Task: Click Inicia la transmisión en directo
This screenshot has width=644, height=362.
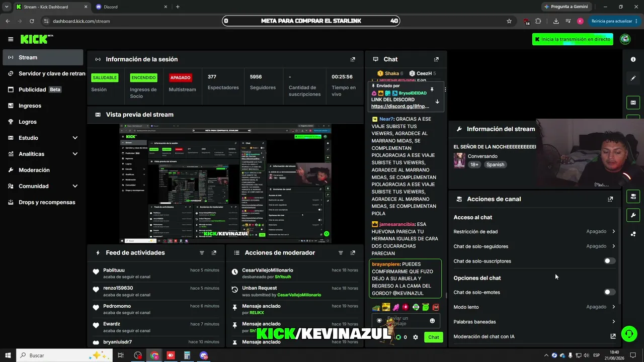Action: pos(573,39)
